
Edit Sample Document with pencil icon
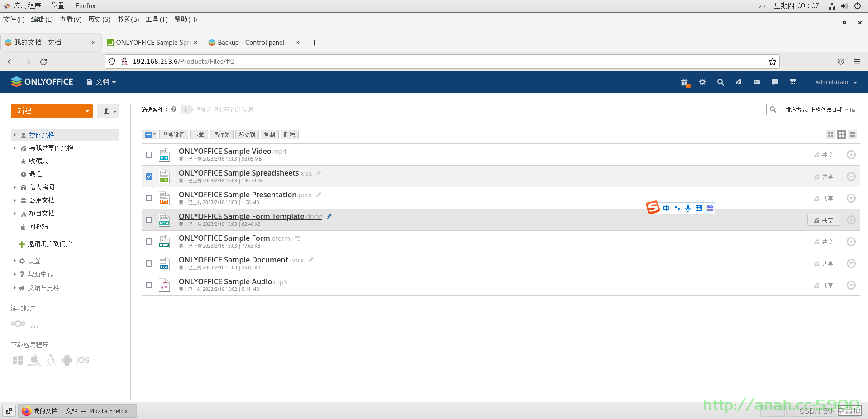click(311, 260)
